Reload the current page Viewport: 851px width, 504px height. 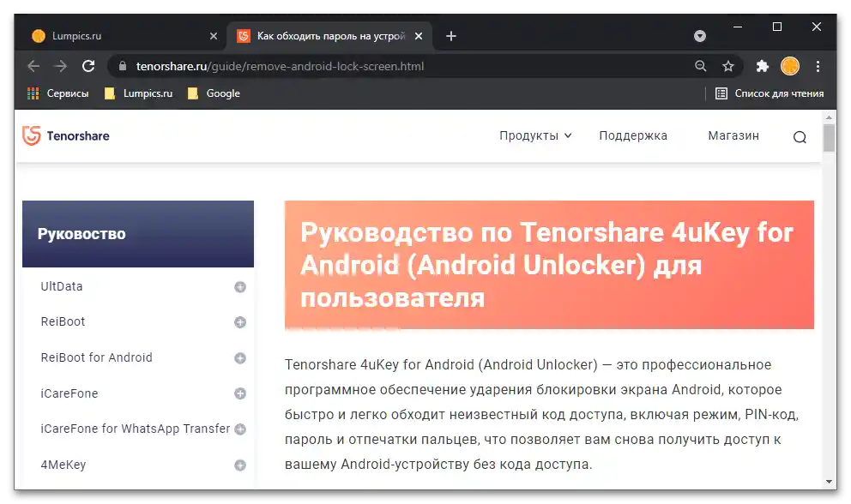coord(88,66)
